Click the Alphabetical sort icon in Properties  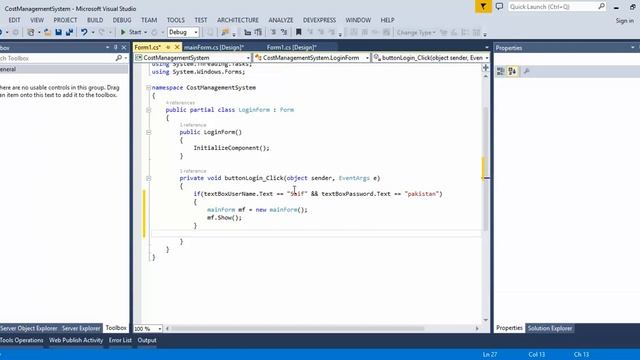click(512, 71)
